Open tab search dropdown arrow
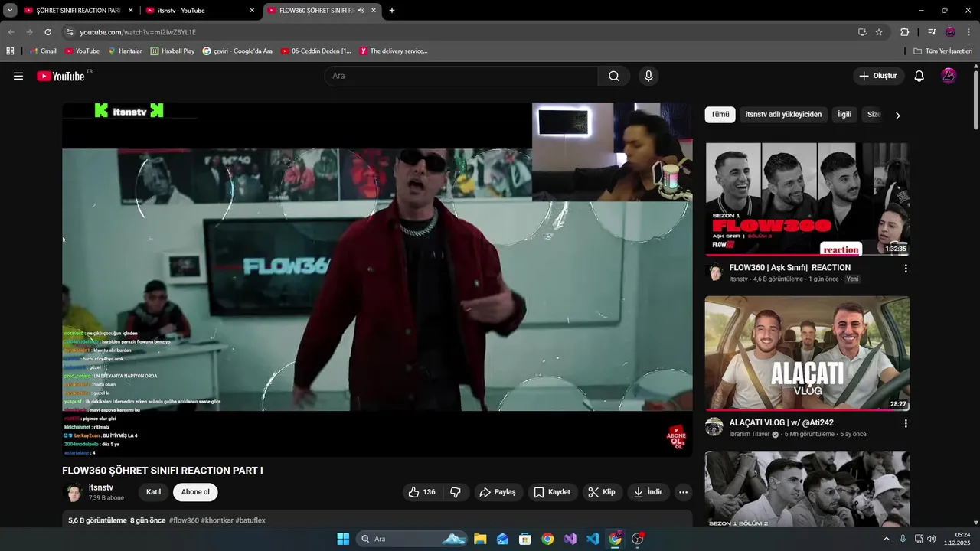Screen dimensions: 980x551 [10, 11]
